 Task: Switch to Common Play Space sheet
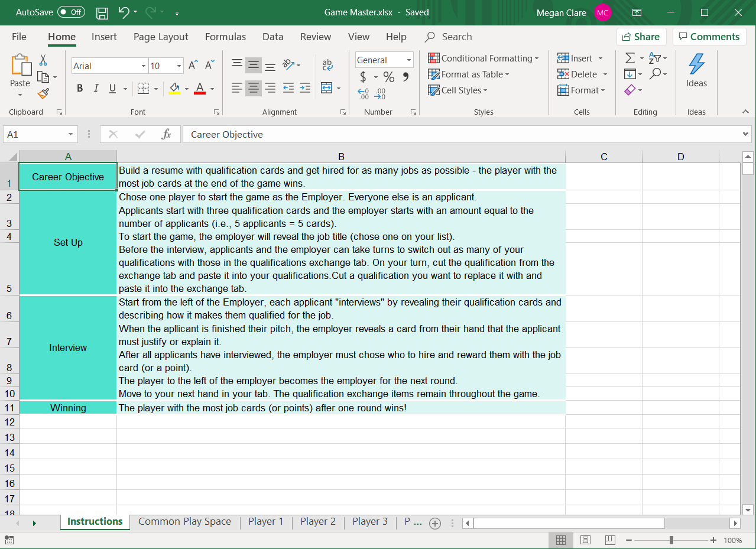184,521
